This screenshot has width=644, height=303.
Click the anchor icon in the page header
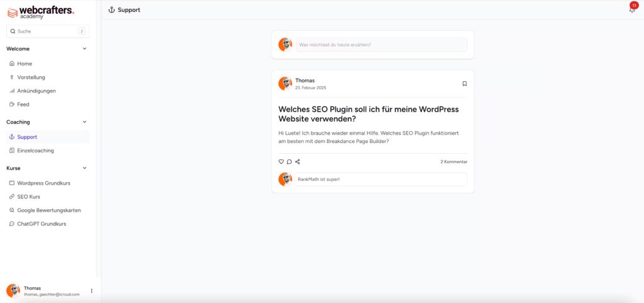coord(111,10)
